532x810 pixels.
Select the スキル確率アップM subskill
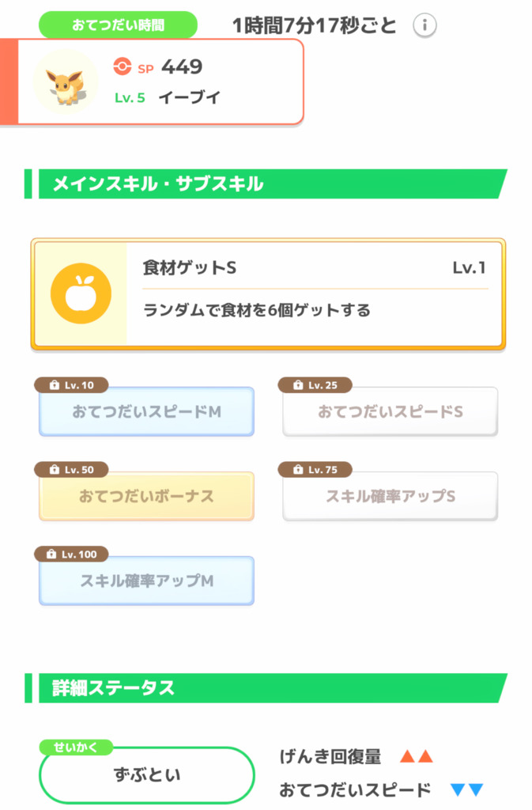[147, 581]
